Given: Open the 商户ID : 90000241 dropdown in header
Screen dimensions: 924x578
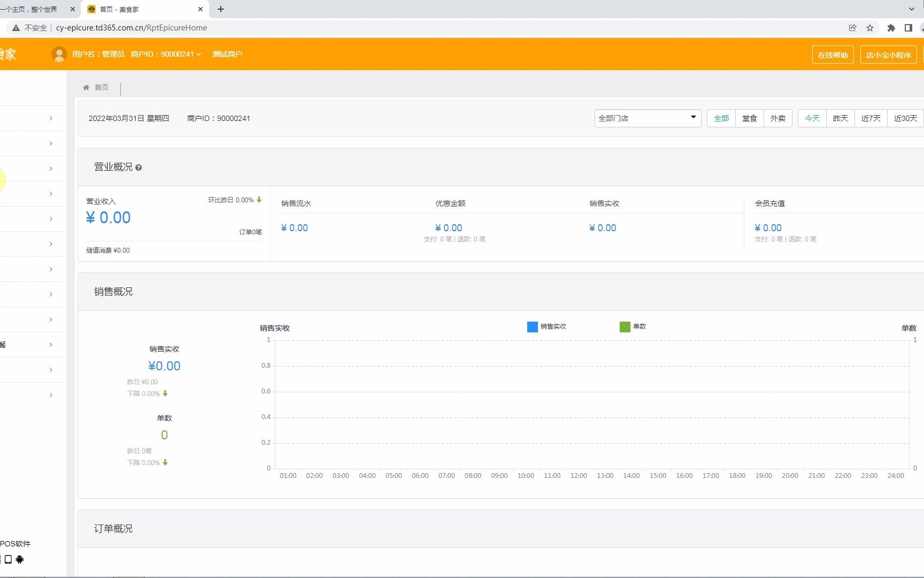Looking at the screenshot, I should 166,54.
